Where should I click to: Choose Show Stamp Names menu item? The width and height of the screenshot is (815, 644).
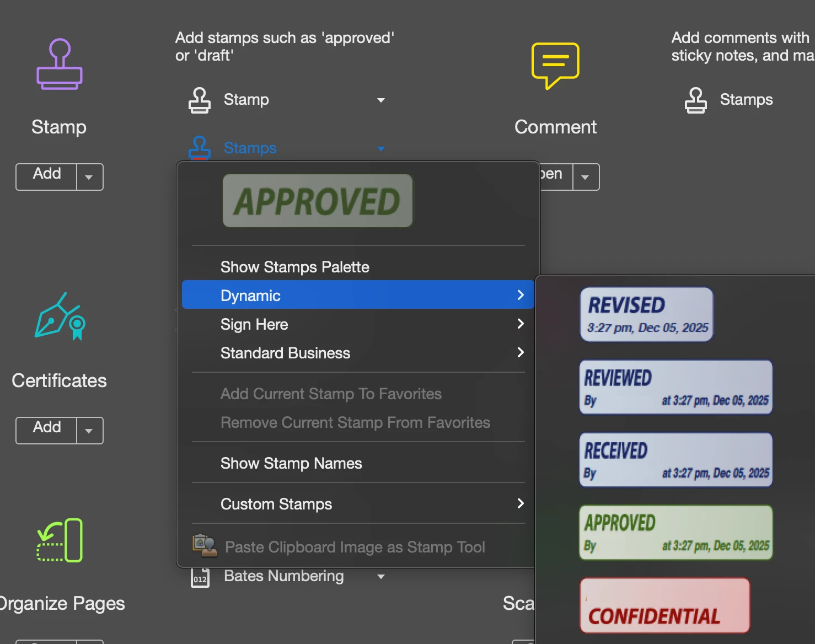[358, 463]
